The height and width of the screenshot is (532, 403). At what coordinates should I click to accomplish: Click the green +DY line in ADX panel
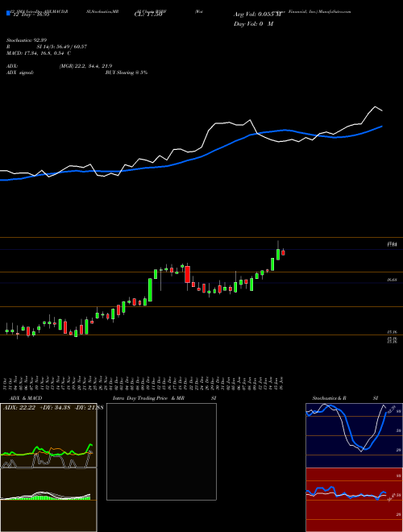[x=46, y=451]
